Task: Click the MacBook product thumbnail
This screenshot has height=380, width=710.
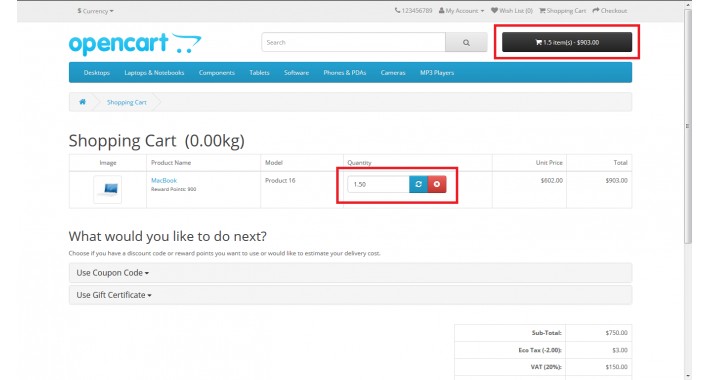Action: coord(108,189)
